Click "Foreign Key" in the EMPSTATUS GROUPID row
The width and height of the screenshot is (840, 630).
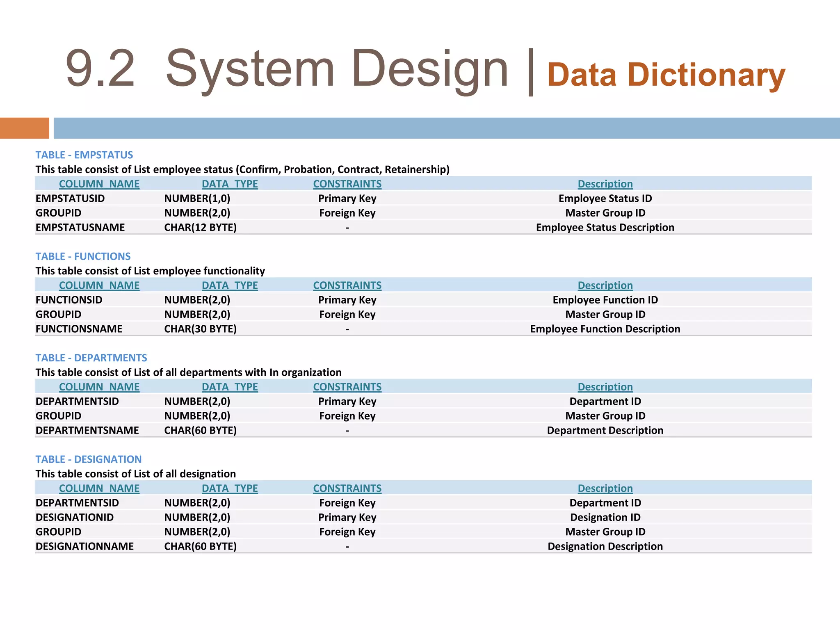pyautogui.click(x=347, y=213)
